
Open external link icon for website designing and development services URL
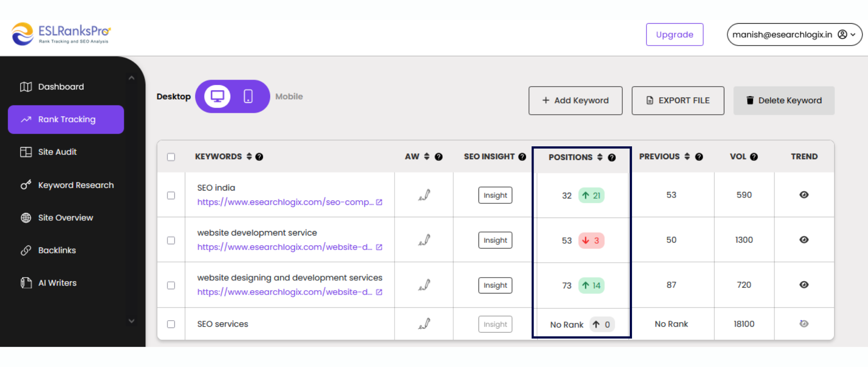[379, 292]
